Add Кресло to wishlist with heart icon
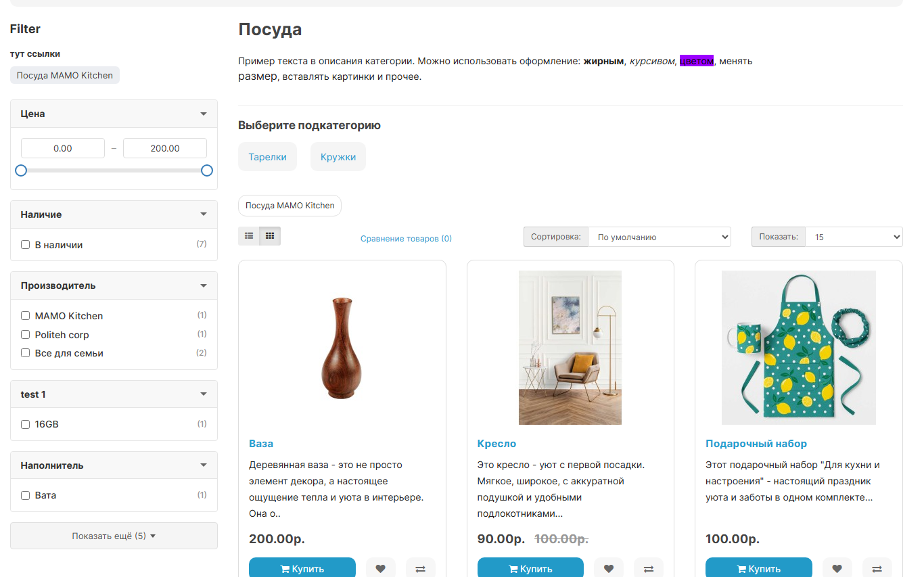This screenshot has height=577, width=924. coord(609,568)
